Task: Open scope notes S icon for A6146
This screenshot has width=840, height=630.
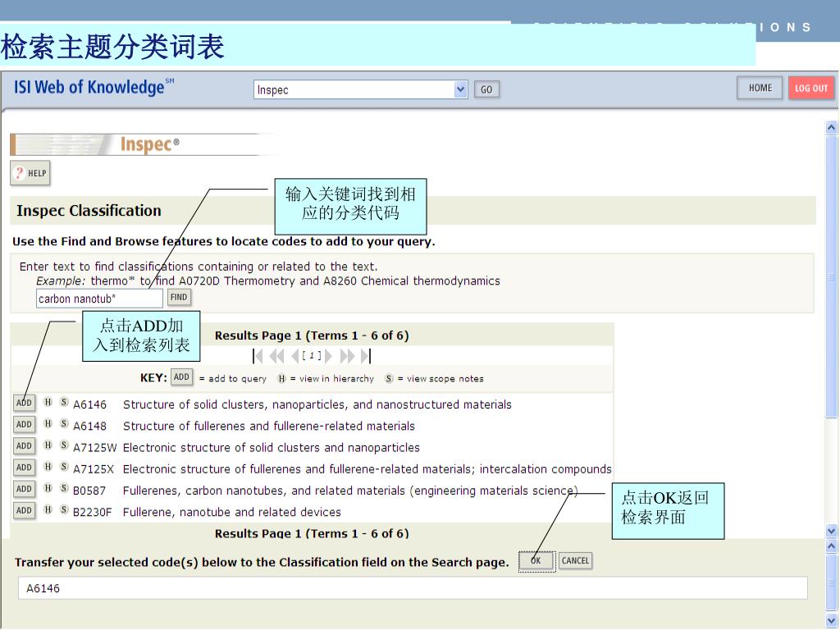Action: click(64, 402)
